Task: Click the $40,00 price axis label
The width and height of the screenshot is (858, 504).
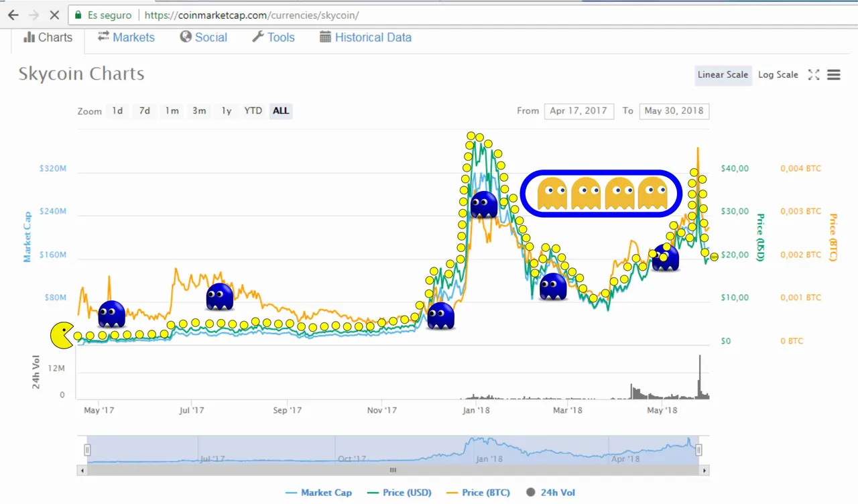Action: point(735,168)
